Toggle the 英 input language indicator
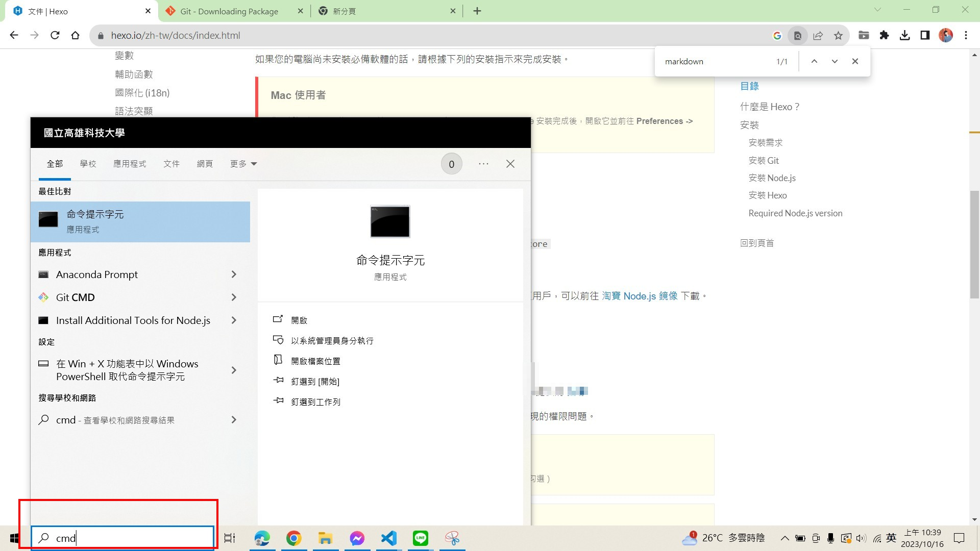 click(891, 538)
